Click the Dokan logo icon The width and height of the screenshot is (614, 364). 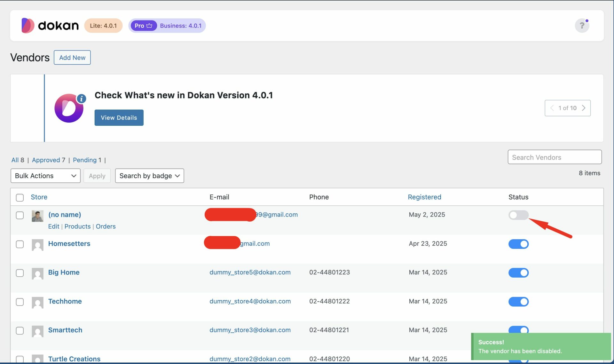coord(28,26)
